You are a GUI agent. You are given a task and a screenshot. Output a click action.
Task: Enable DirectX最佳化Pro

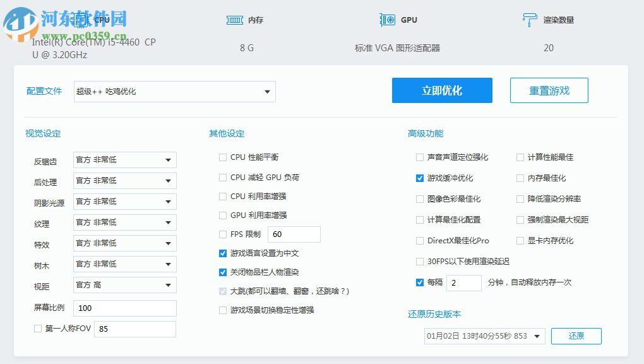[419, 240]
